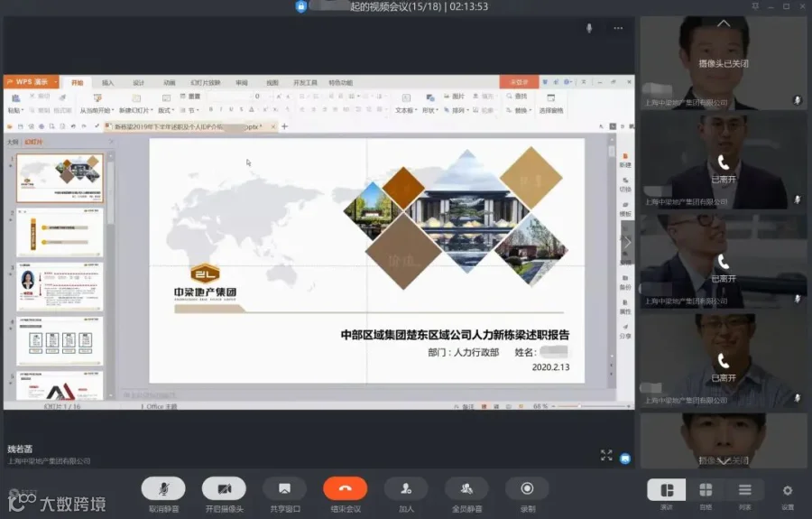
Task: Select slide 2 thumbnail
Action: tap(60, 233)
